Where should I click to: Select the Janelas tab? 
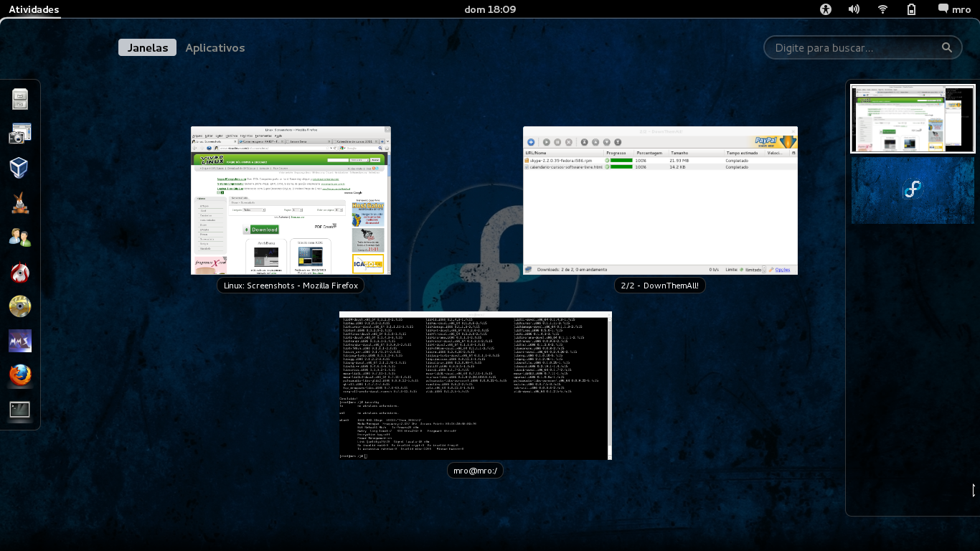coord(148,48)
